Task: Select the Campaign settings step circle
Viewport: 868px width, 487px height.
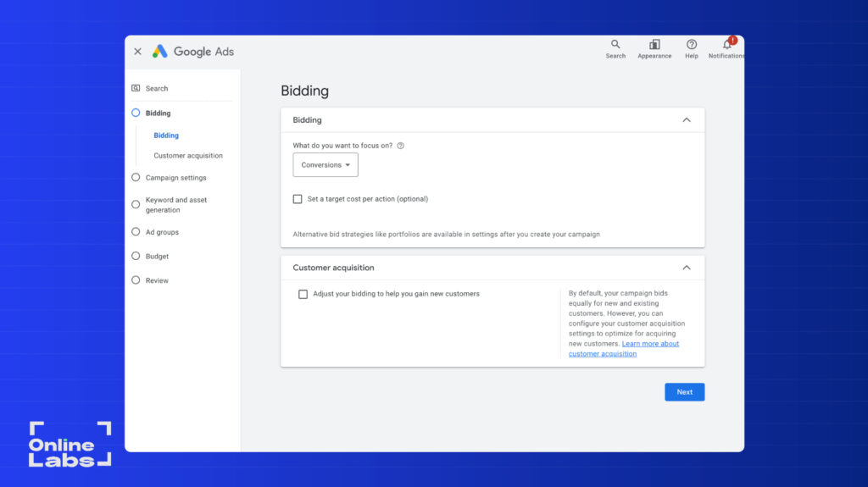Action: pyautogui.click(x=136, y=178)
